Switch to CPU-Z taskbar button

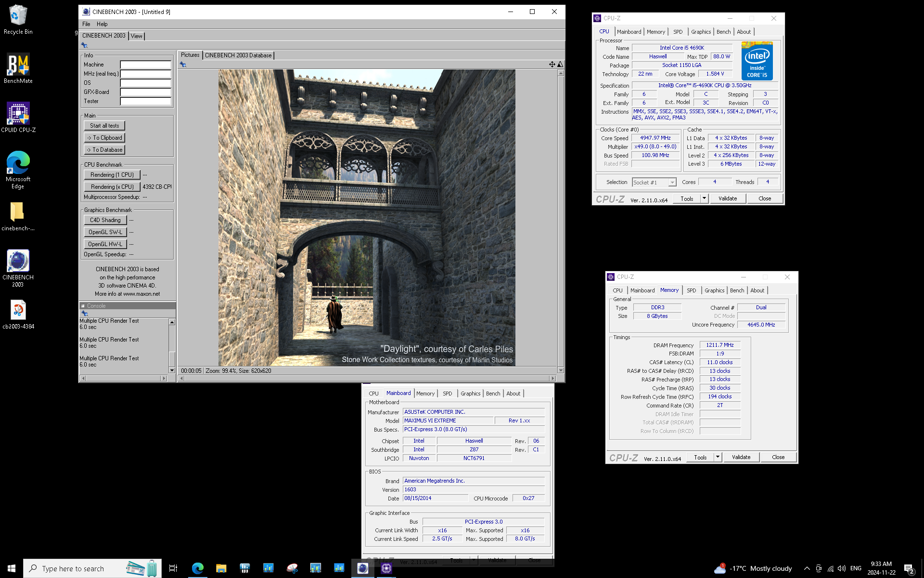tap(386, 568)
